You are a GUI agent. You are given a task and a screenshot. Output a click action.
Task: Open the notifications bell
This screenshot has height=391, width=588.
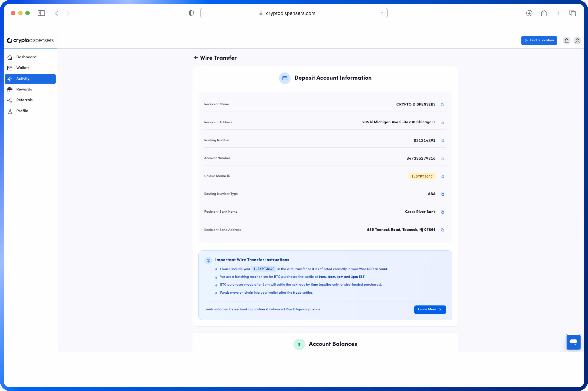(x=566, y=40)
